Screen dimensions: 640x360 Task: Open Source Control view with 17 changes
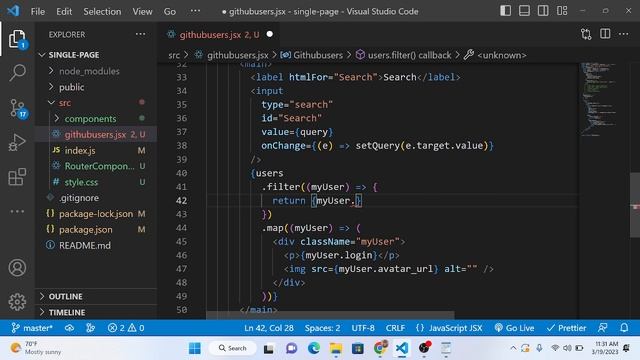18,108
